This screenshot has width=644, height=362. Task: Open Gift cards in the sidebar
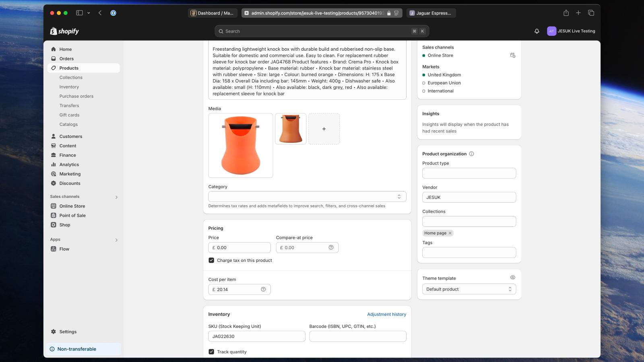tap(70, 115)
